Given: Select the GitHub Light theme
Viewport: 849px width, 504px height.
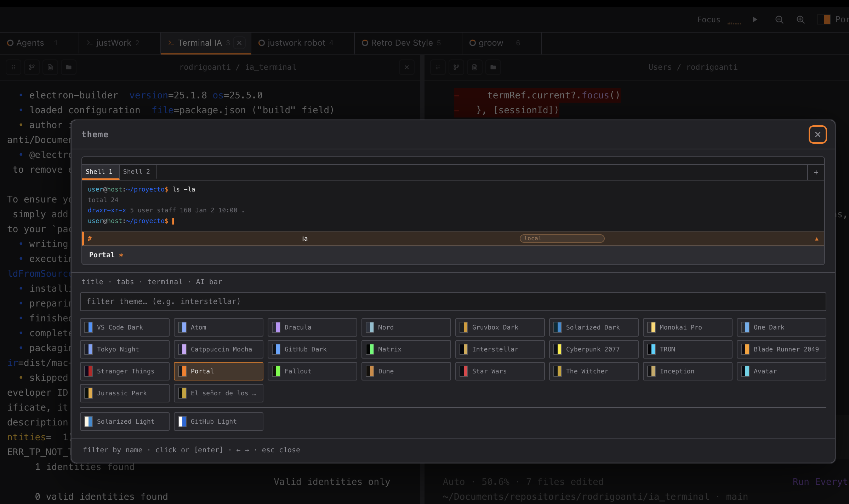Looking at the screenshot, I should tap(218, 422).
